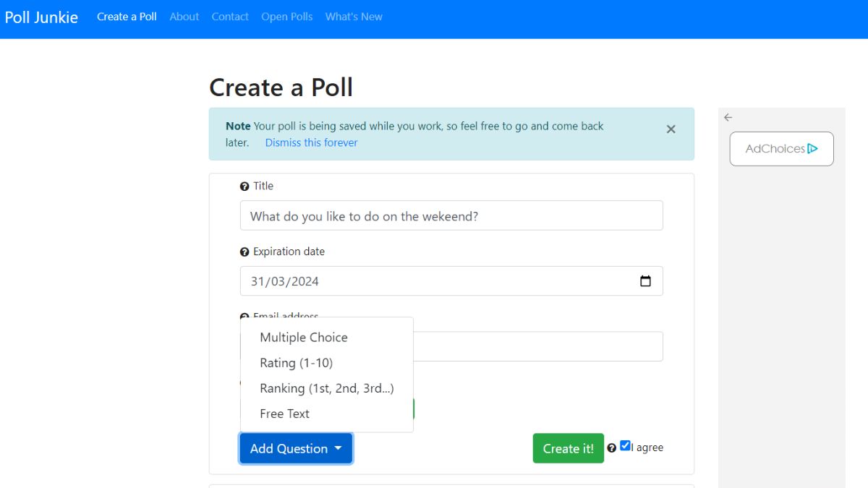This screenshot has width=868, height=488.
Task: Click the AdChoices triangle icon
Action: [x=813, y=149]
